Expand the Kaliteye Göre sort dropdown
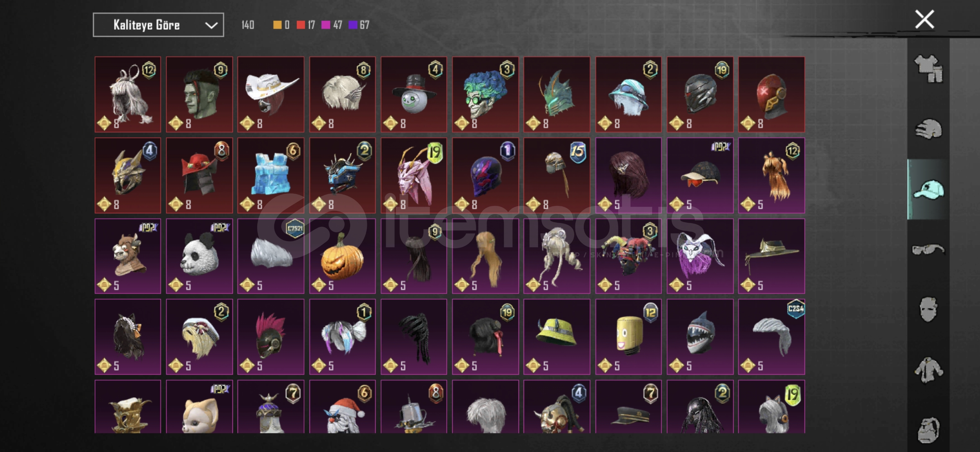980x452 pixels. click(158, 25)
